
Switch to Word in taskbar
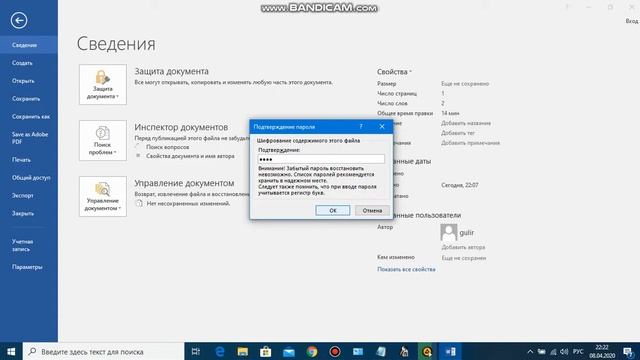451,351
